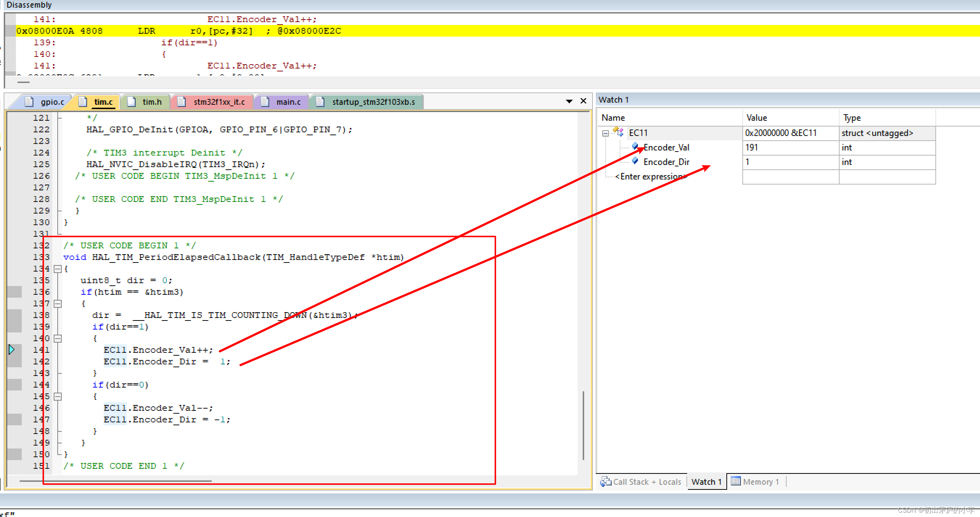Click the gpio.c file tab icon
980x517 pixels.
click(29, 102)
